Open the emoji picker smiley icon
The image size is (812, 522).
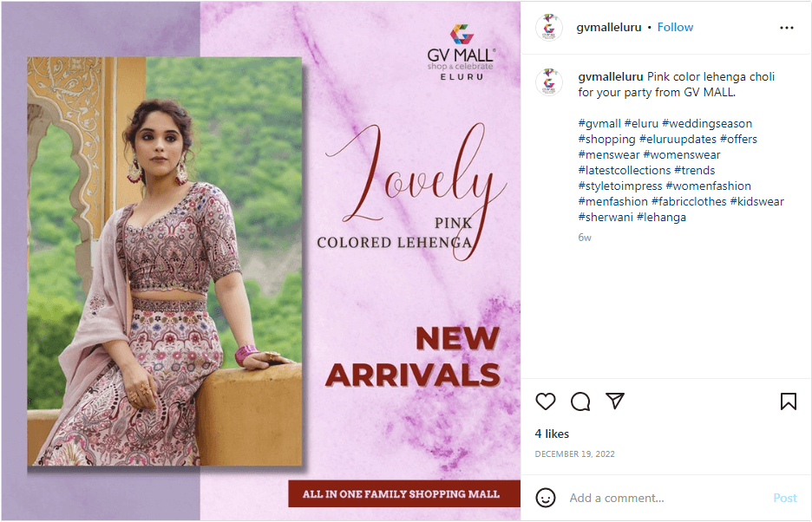[546, 498]
